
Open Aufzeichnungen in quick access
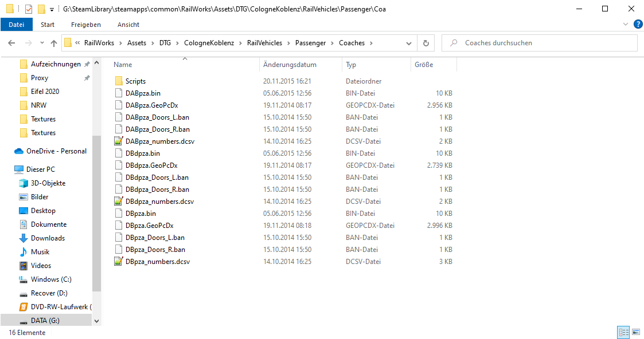tap(56, 64)
